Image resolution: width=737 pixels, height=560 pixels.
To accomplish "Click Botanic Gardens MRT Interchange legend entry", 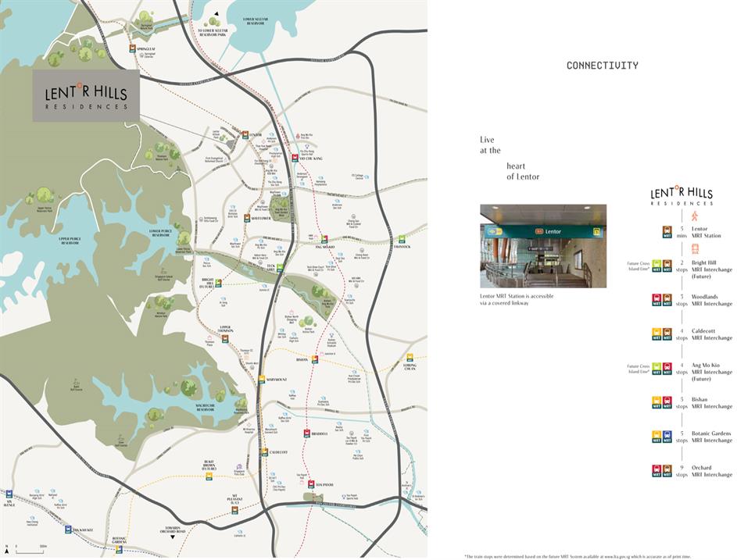I will 711,437.
